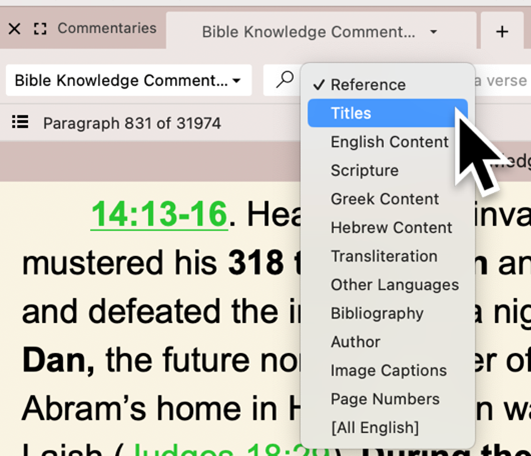
Task: Select Page Numbers in the menu
Action: pyautogui.click(x=388, y=399)
